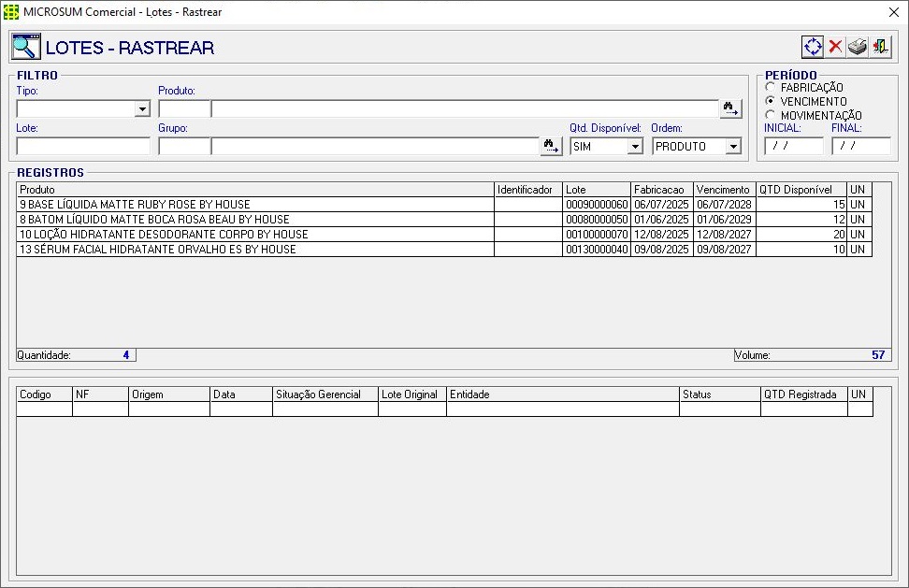Open the Tipo dropdown
Image resolution: width=909 pixels, height=588 pixels.
click(142, 109)
